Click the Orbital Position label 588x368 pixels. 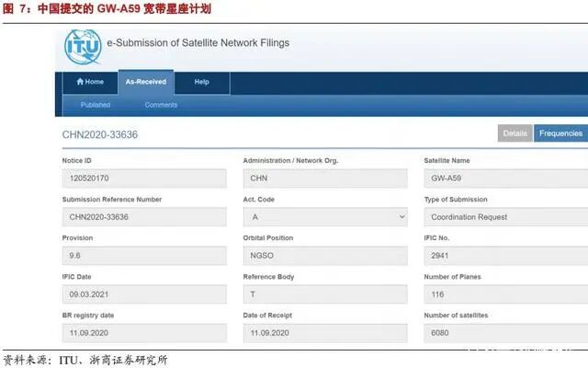point(268,237)
